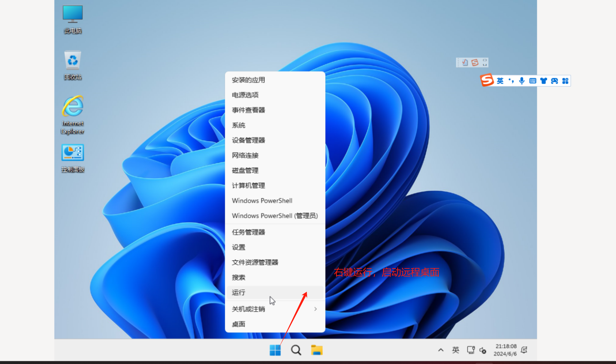Click the Sogou voice input microphone icon

pos(522,81)
